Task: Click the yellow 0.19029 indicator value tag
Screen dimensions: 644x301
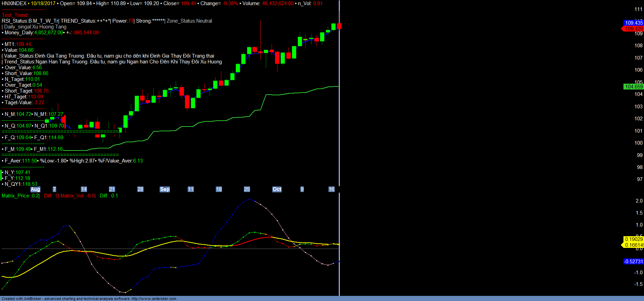Action: [x=633, y=239]
